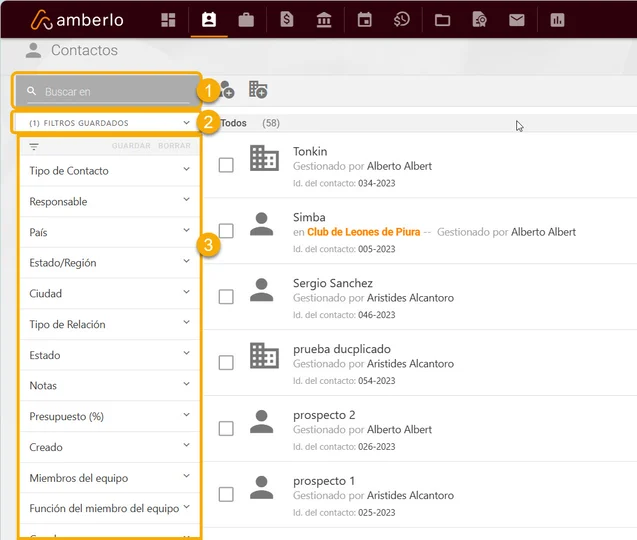Click contact ID 046-2023

click(x=377, y=315)
